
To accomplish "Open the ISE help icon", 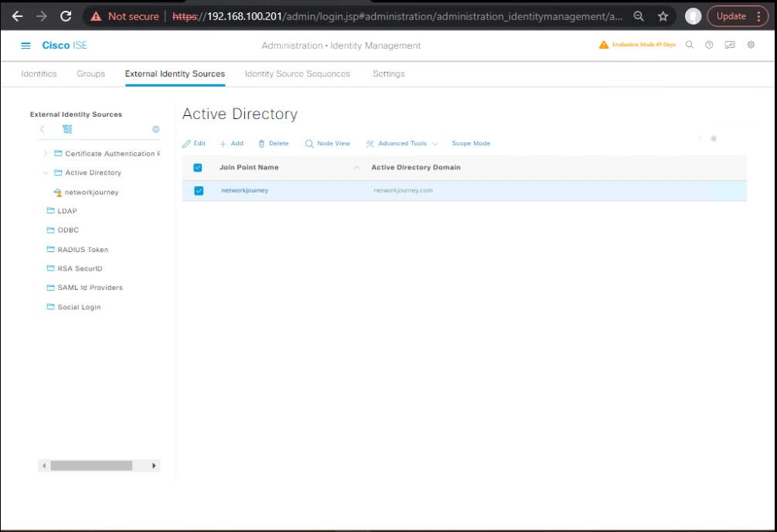I will point(709,45).
